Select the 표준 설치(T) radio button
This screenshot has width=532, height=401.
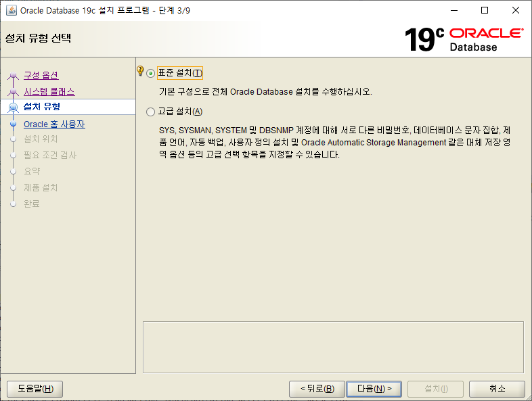pyautogui.click(x=151, y=73)
